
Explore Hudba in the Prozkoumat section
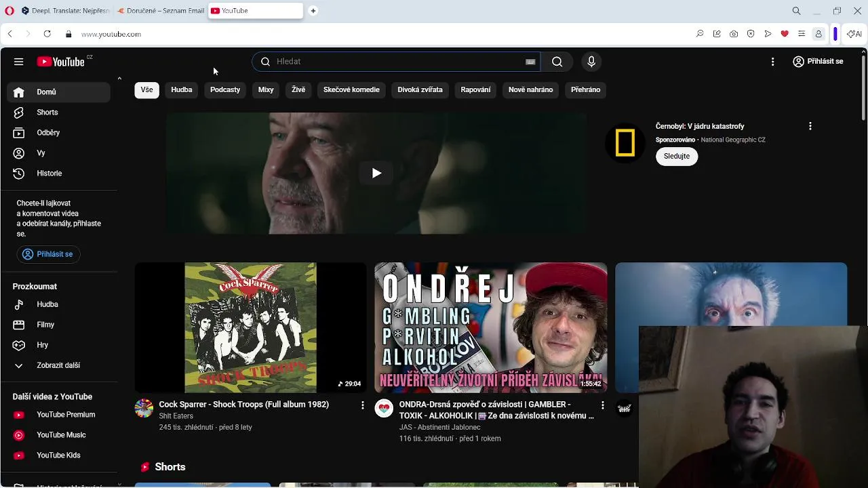coord(59,304)
